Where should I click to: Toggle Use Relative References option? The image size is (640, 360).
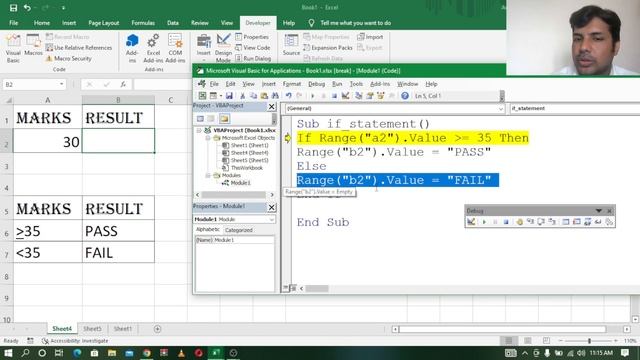click(x=79, y=48)
